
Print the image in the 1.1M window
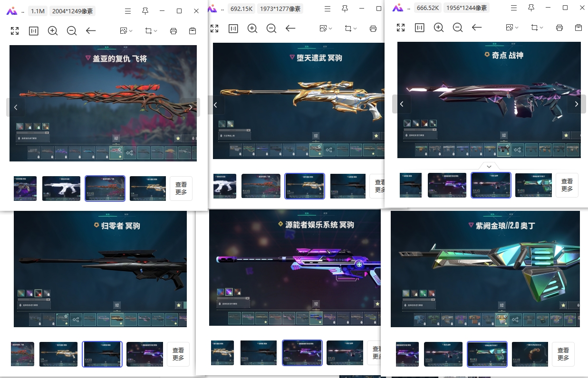174,31
